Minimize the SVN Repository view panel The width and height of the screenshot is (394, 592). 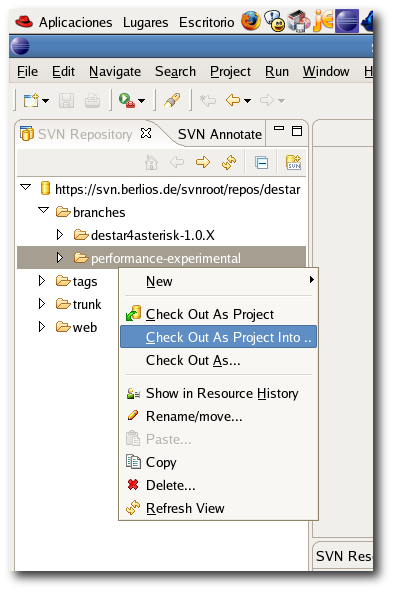point(279,128)
